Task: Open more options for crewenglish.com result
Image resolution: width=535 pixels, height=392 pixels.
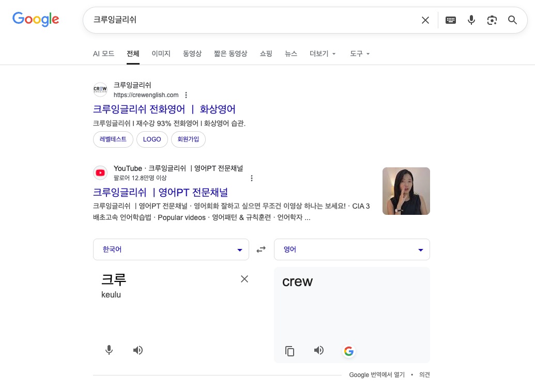Action: pyautogui.click(x=186, y=95)
